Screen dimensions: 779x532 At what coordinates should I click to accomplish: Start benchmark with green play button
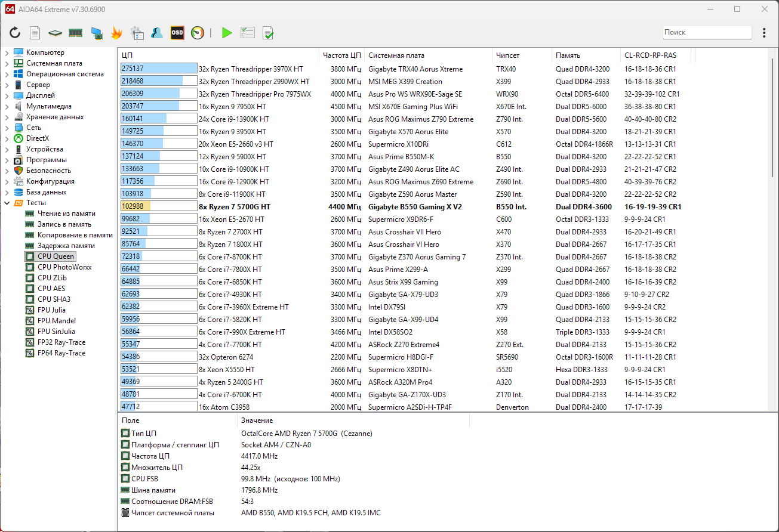coord(227,33)
